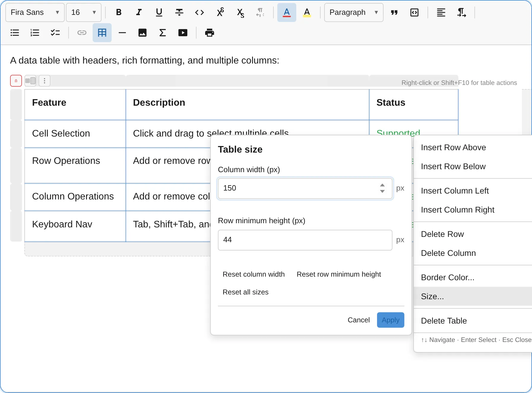Select the Size... menu entry
This screenshot has height=393, width=532.
tap(473, 296)
